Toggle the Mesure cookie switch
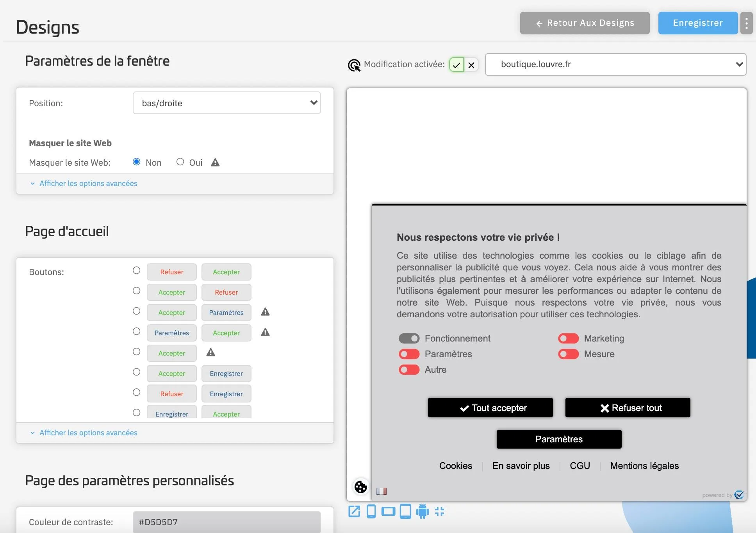 click(568, 354)
